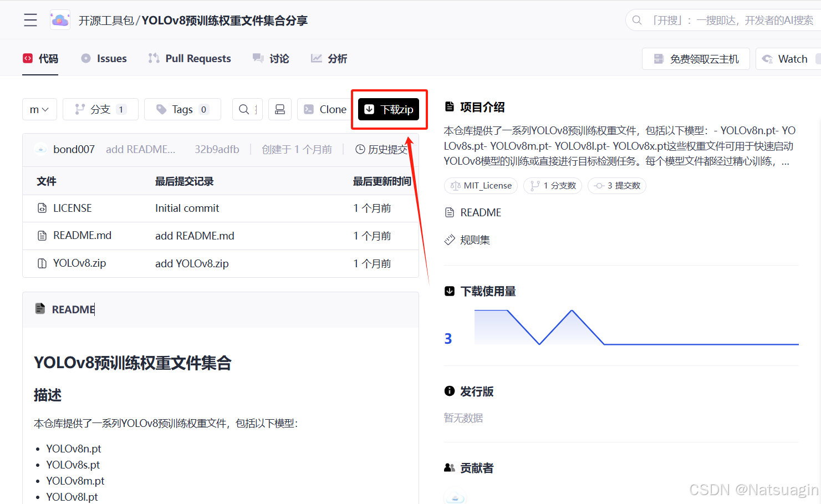This screenshot has height=504, width=821.
Task: Click the LICENSE file icon
Action: pos(42,208)
